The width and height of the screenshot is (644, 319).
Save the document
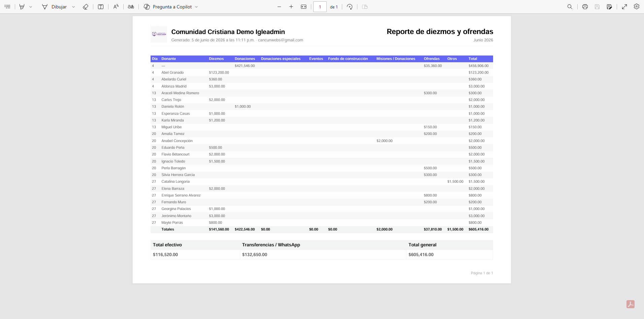pyautogui.click(x=597, y=7)
